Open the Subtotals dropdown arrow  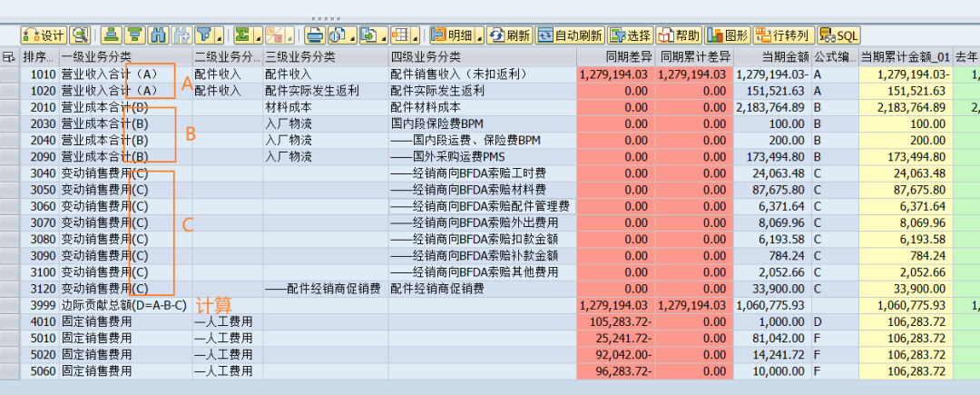[290, 35]
